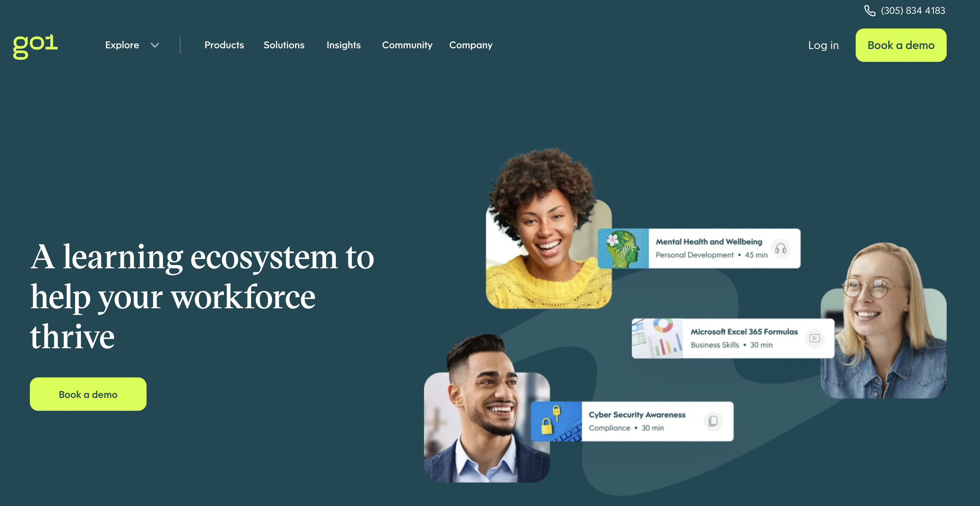Click the phone icon near the number
980x506 pixels.
click(x=870, y=11)
